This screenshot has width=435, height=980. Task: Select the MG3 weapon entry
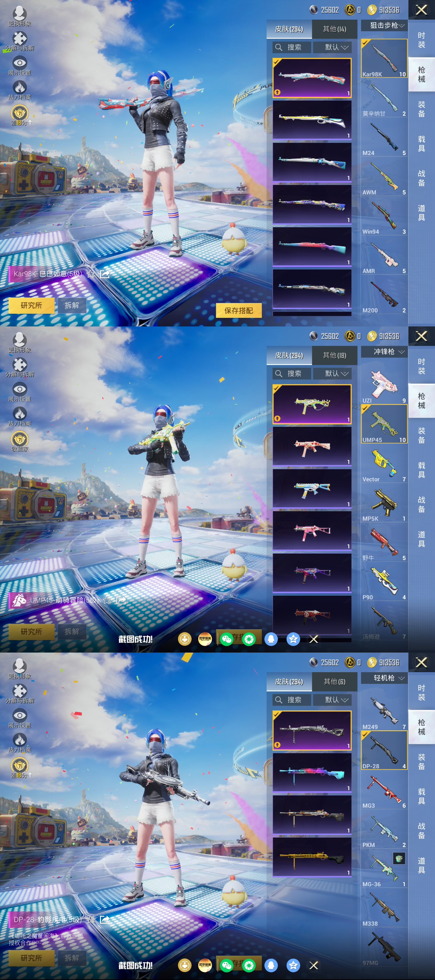(384, 790)
